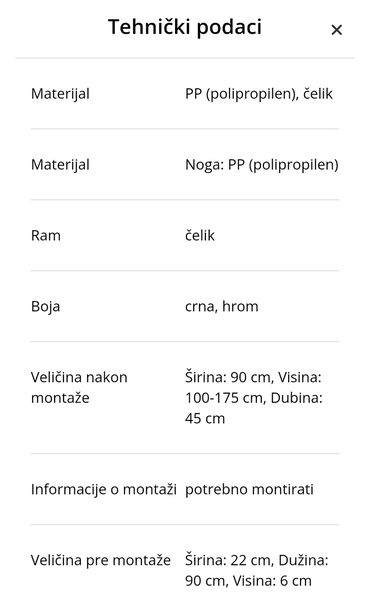Screen dimensions: 370x595
Task: Select the Boja label
Action: coord(46,307)
